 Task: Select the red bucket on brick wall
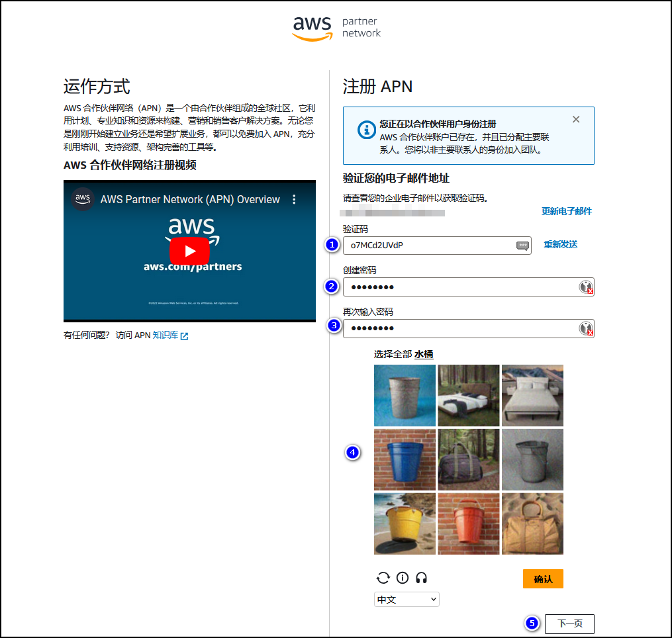[x=469, y=524]
